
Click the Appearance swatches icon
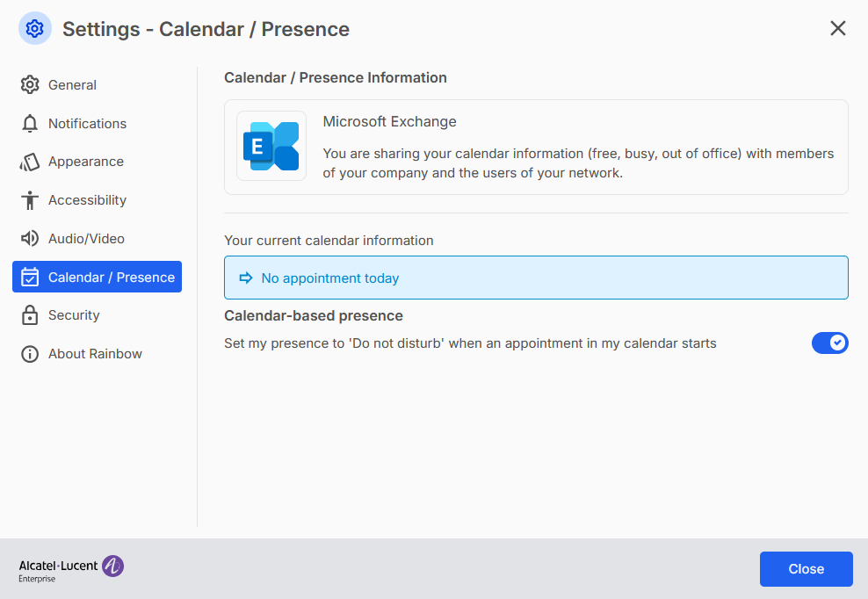point(30,162)
